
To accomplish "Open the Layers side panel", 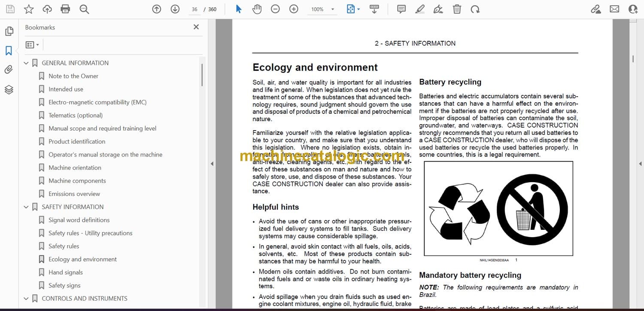I will [x=9, y=89].
